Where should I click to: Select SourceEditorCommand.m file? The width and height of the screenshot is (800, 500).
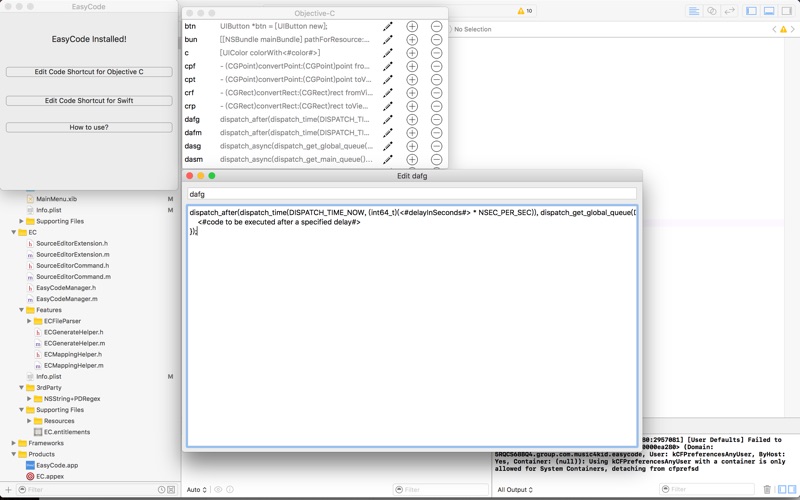73,277
